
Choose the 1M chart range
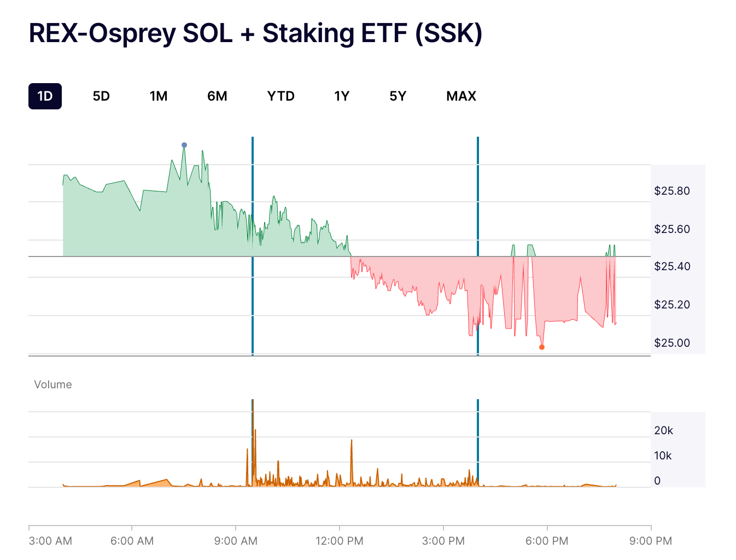[159, 96]
